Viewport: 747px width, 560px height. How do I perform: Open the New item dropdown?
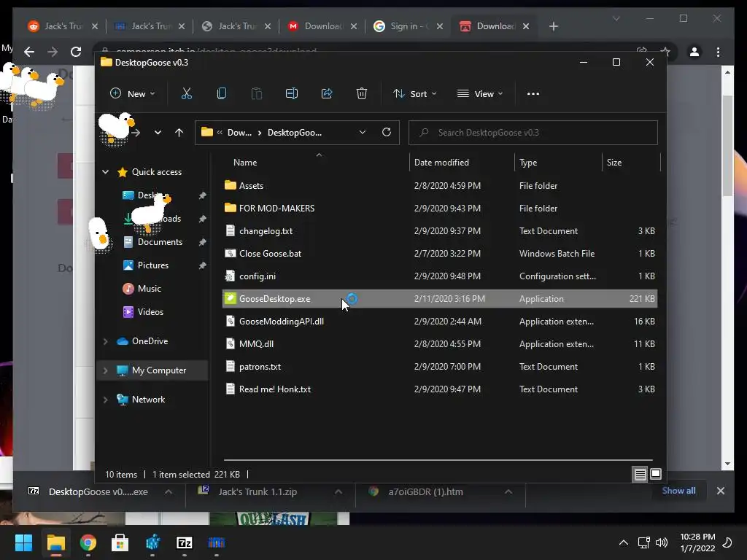[133, 94]
